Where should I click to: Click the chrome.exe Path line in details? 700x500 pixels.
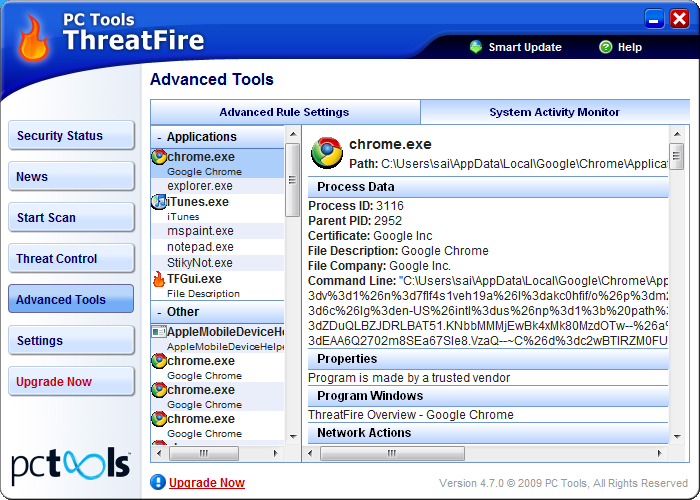508,164
